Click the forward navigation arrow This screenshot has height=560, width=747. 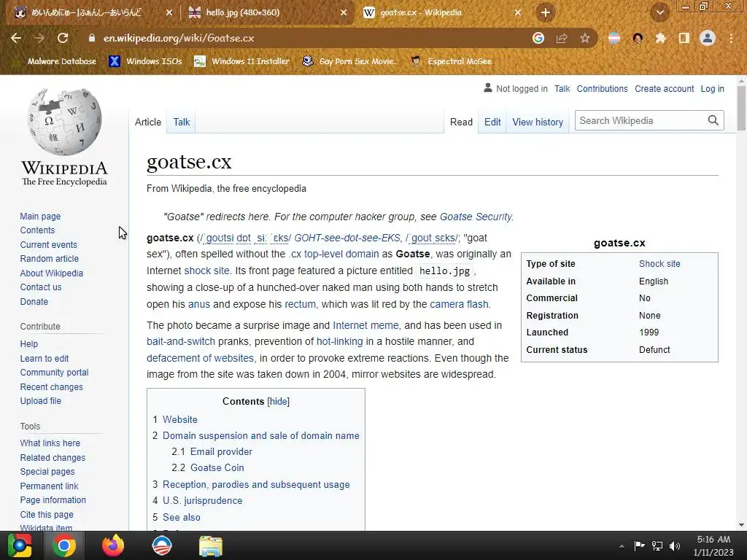click(x=39, y=38)
